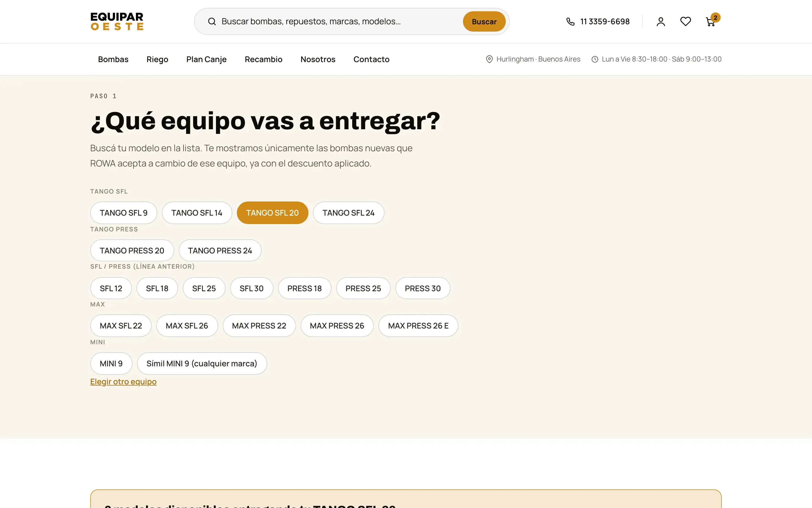Click the Hurlingham · Buenos Aires text
Image resolution: width=812 pixels, height=508 pixels.
click(538, 59)
